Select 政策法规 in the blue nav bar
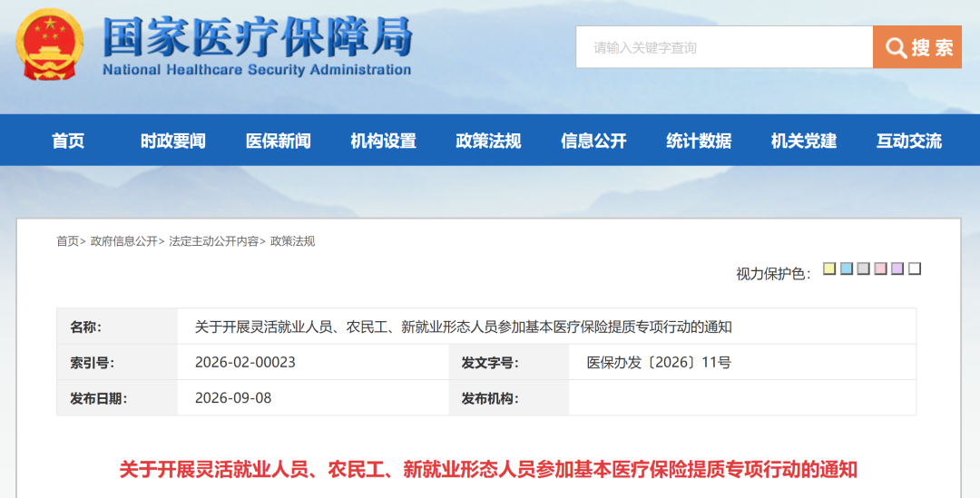Screen dimensions: 980x498 488,141
